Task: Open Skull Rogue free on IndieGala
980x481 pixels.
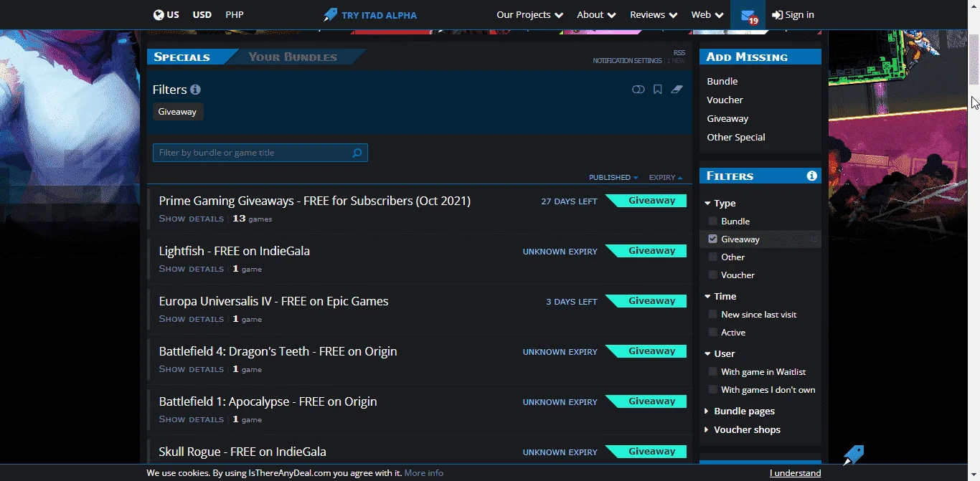Action: point(242,452)
